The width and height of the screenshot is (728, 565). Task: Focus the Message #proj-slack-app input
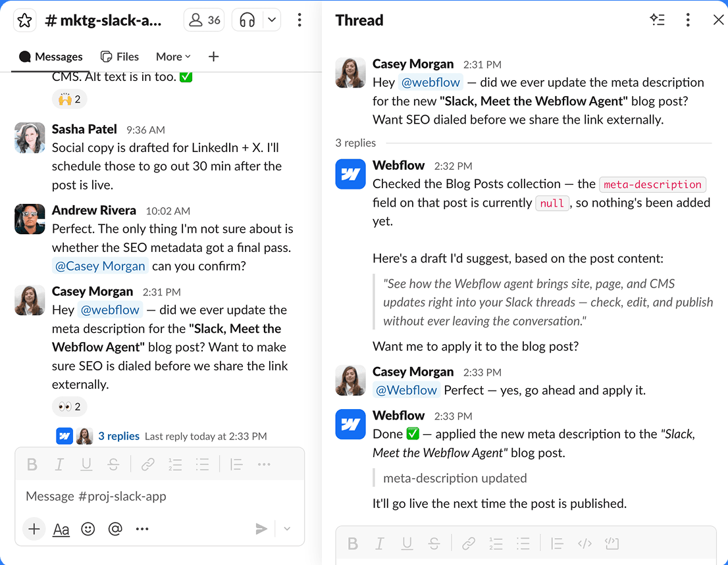160,497
